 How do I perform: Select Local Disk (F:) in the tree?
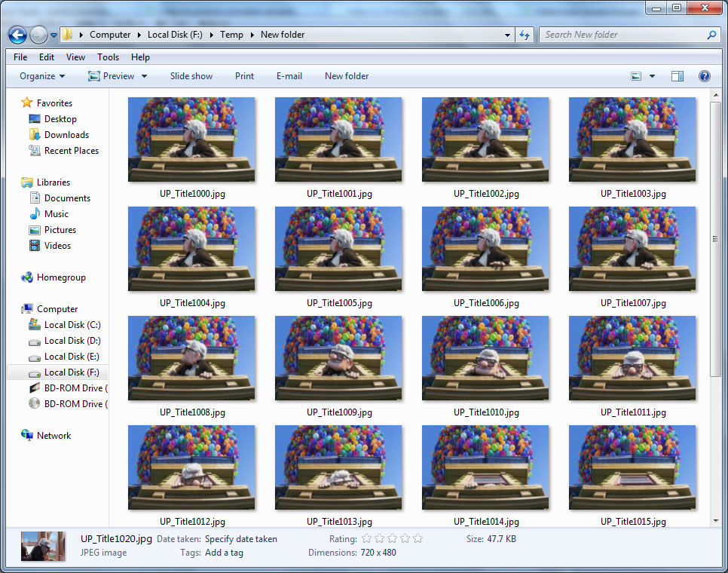[x=58, y=372]
